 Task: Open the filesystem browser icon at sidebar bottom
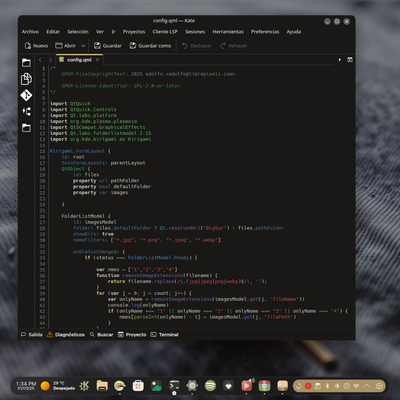click(26, 128)
